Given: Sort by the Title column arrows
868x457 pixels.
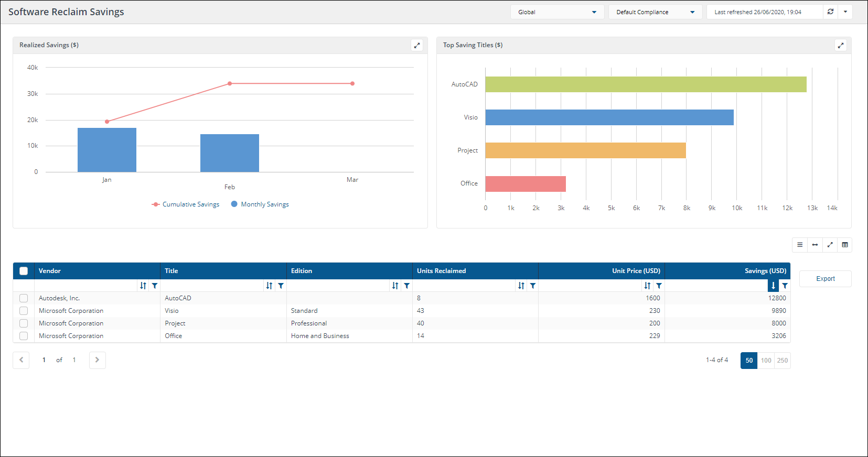Looking at the screenshot, I should [269, 286].
